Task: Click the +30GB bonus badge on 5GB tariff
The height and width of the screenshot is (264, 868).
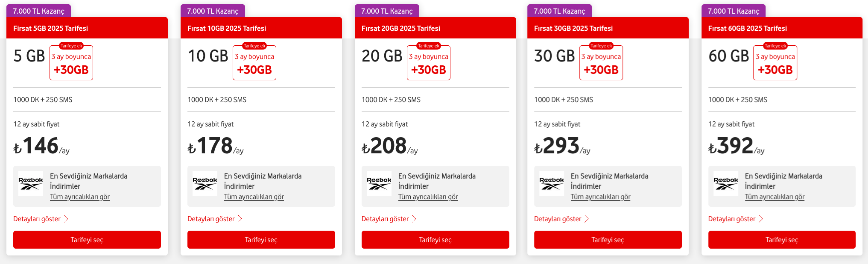Action: tap(71, 62)
